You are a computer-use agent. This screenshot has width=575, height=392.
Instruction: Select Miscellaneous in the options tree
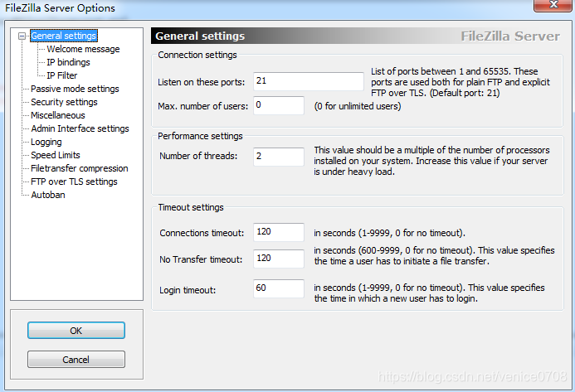(58, 115)
